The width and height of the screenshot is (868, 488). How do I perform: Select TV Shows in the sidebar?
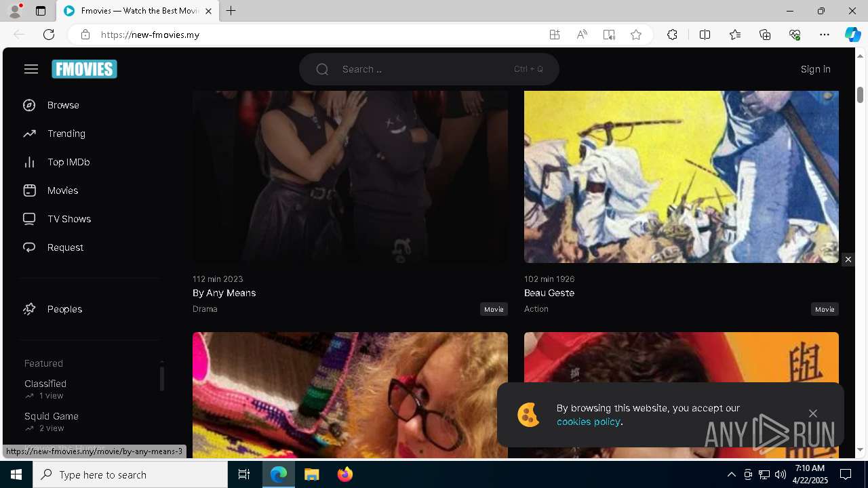69,219
